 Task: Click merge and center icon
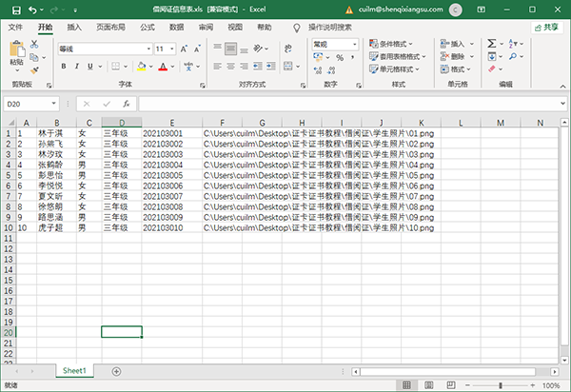click(288, 67)
